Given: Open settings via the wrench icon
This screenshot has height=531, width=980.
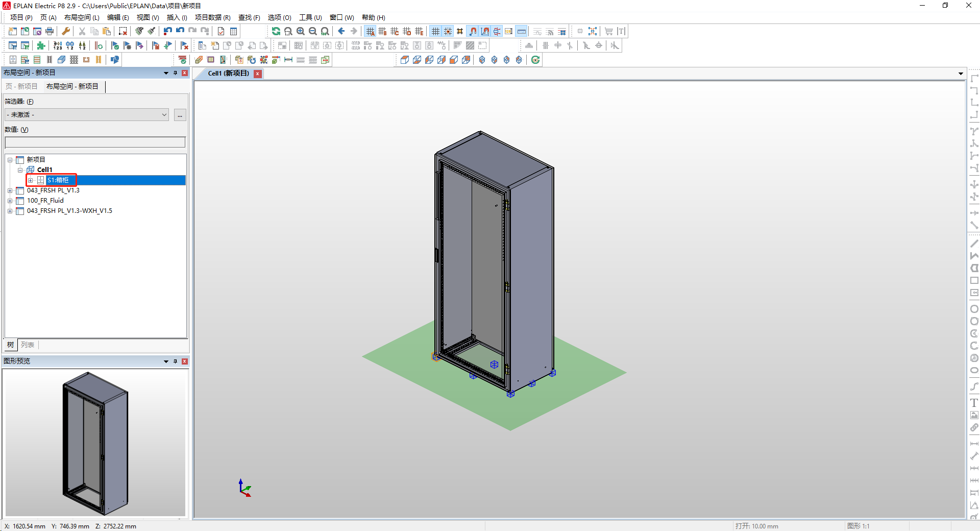Looking at the screenshot, I should 65,31.
